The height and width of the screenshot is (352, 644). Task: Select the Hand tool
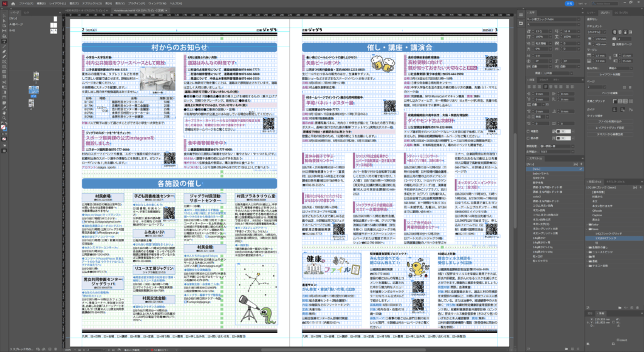[x=4, y=113]
